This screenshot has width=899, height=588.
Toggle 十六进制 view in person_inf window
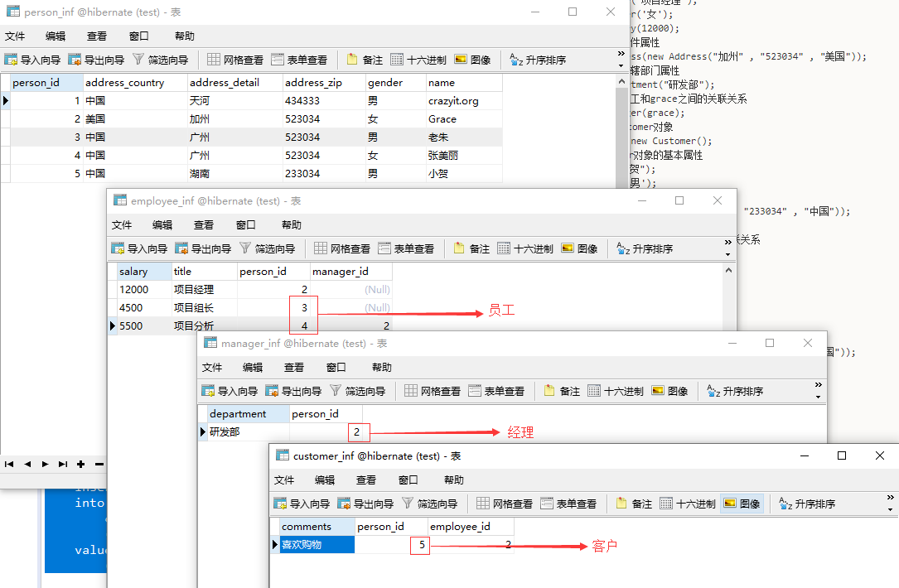(418, 60)
